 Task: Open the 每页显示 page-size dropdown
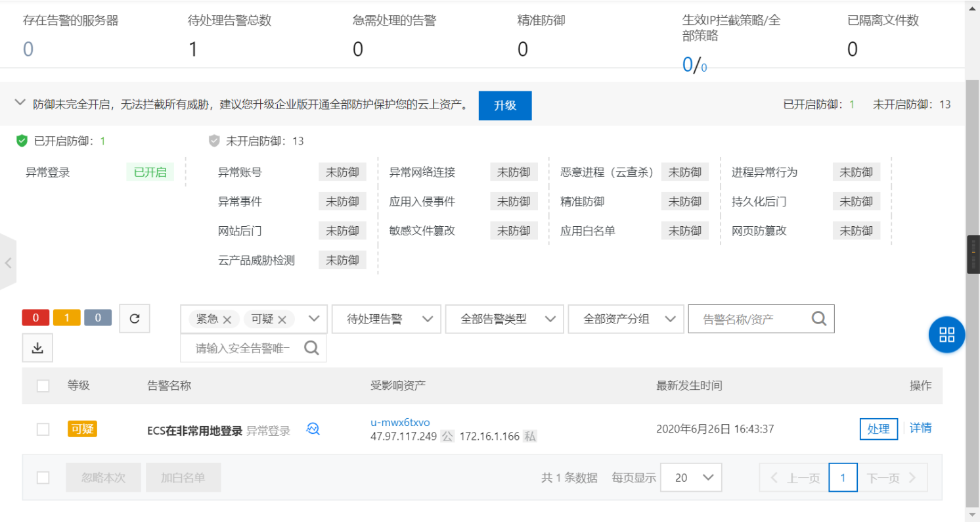(691, 477)
